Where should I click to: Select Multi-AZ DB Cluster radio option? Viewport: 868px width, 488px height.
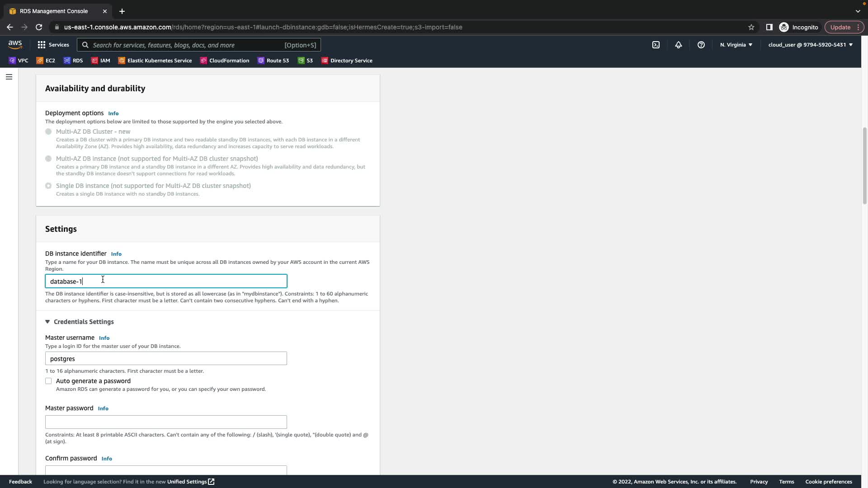[48, 131]
